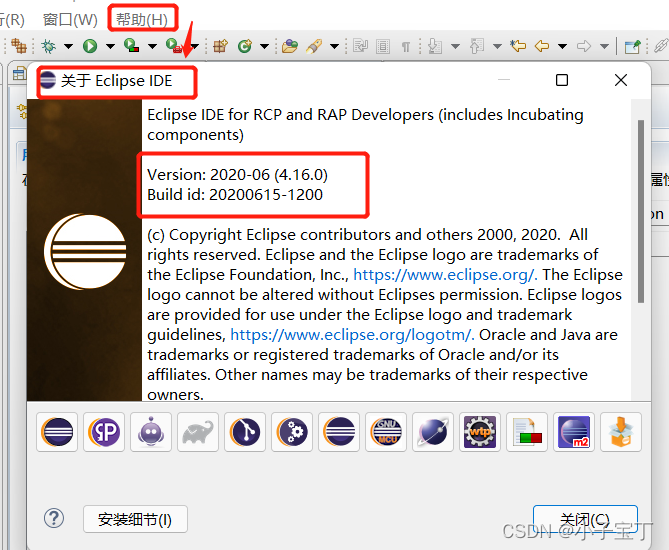
Task: Click the About dialog vertical scrollbar thumb
Action: click(641, 212)
